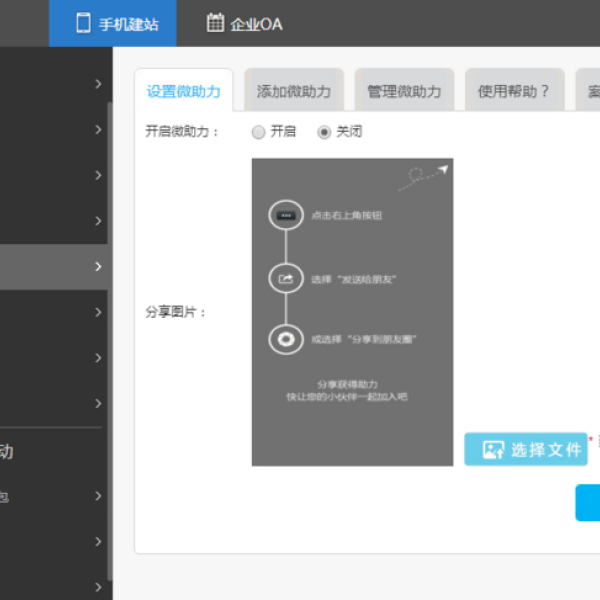Screen dimensions: 600x600
Task: Expand the highlighted sidebar item chevron
Action: pos(98,267)
